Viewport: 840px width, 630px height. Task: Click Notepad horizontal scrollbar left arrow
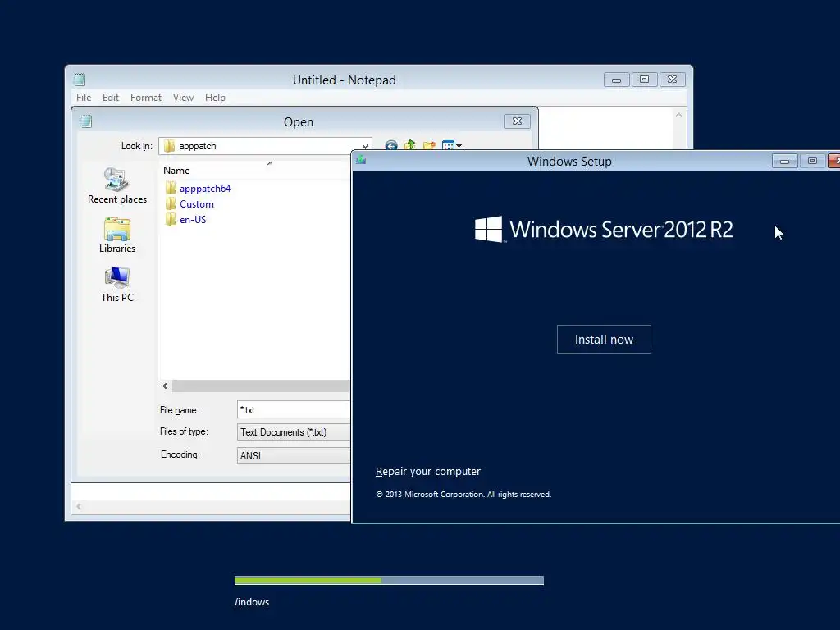(x=79, y=506)
